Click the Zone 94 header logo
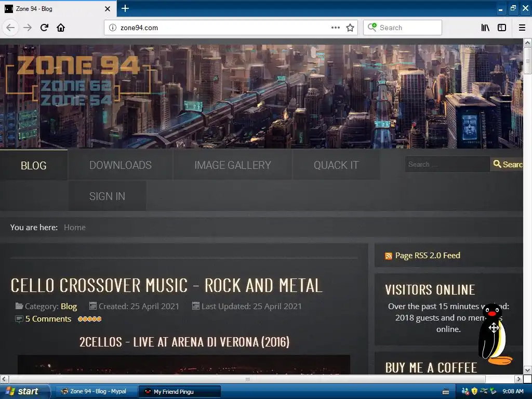The height and width of the screenshot is (399, 532). [x=79, y=79]
